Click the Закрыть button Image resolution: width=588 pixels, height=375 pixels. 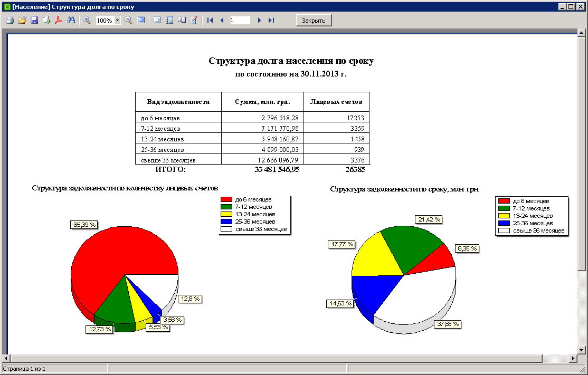tap(314, 20)
